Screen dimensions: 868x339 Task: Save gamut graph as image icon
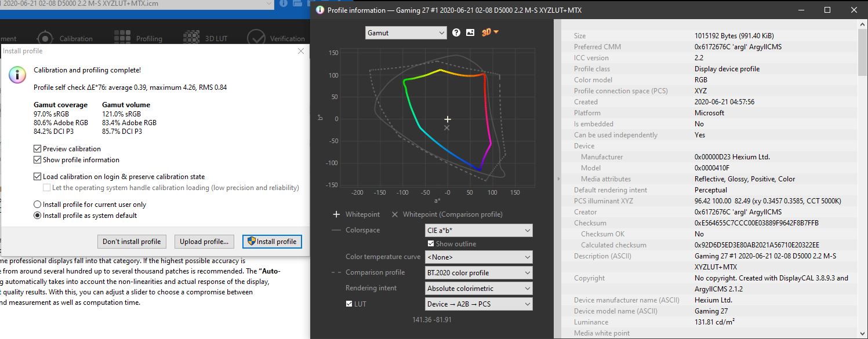[x=470, y=33]
